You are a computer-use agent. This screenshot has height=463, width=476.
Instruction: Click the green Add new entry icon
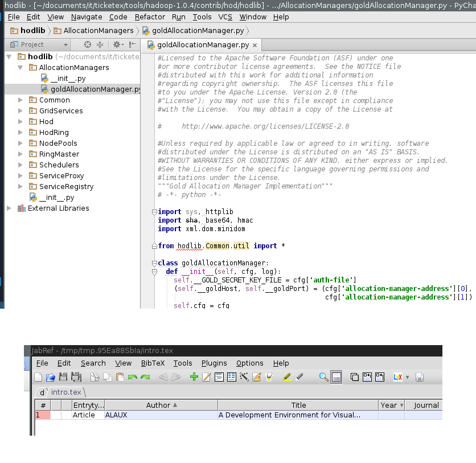[194, 377]
